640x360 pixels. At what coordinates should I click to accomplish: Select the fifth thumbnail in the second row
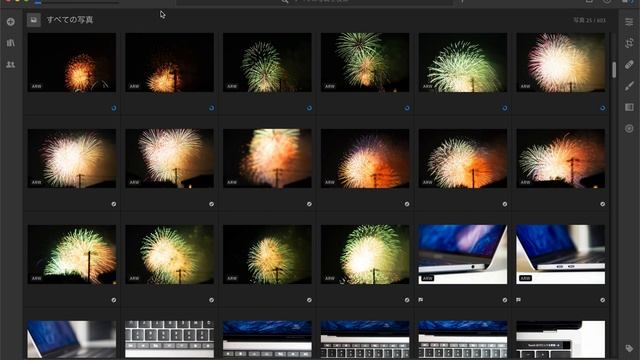click(x=463, y=158)
